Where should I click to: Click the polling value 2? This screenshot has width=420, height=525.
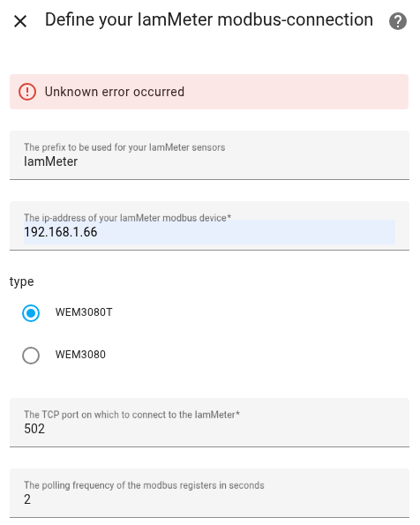[x=27, y=499]
